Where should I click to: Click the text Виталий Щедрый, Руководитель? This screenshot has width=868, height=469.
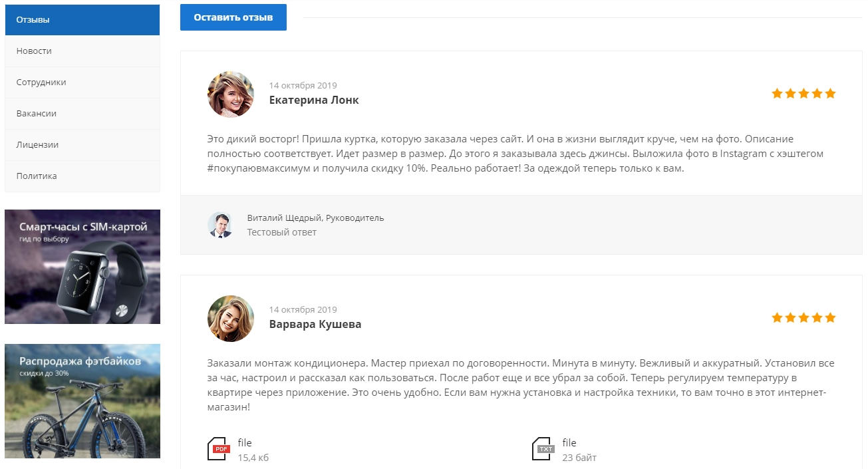coord(315,218)
